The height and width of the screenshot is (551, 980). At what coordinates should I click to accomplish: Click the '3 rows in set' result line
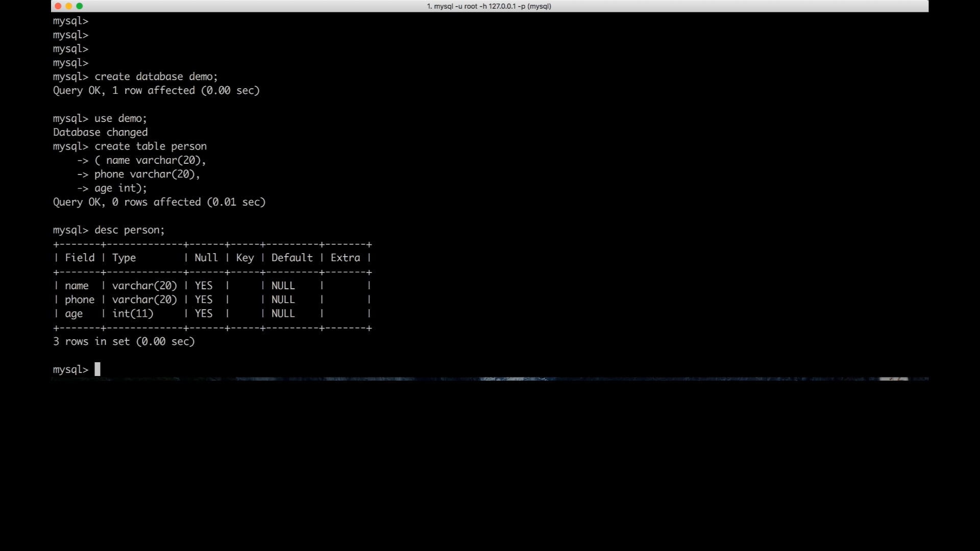[x=124, y=341]
